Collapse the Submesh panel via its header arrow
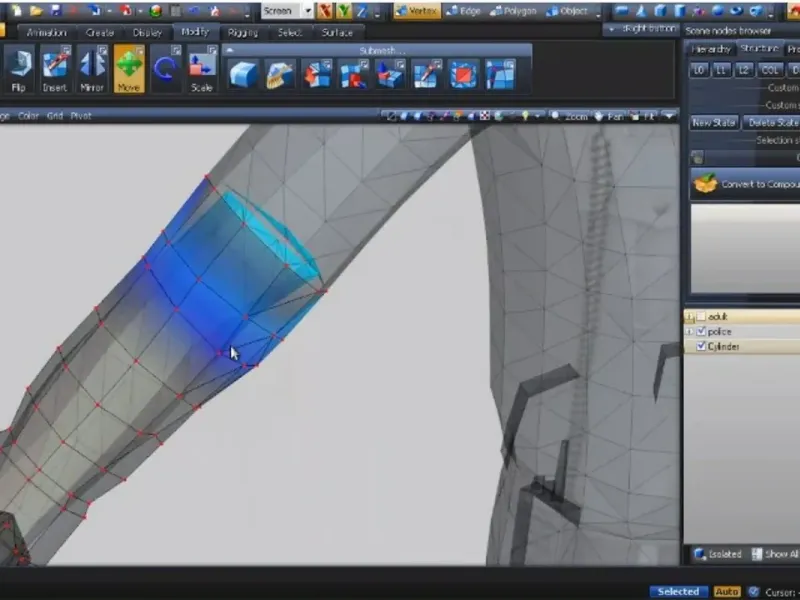Screen dimensions: 800x600 point(230,50)
